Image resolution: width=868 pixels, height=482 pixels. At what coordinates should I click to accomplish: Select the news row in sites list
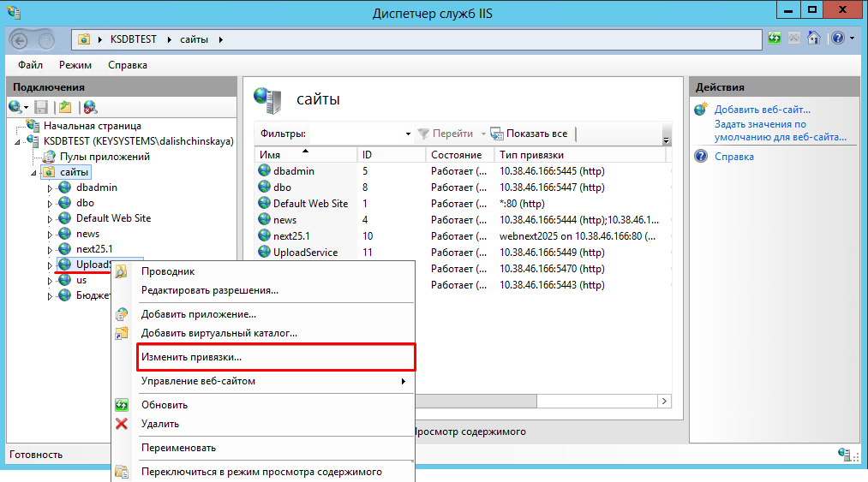pos(463,220)
